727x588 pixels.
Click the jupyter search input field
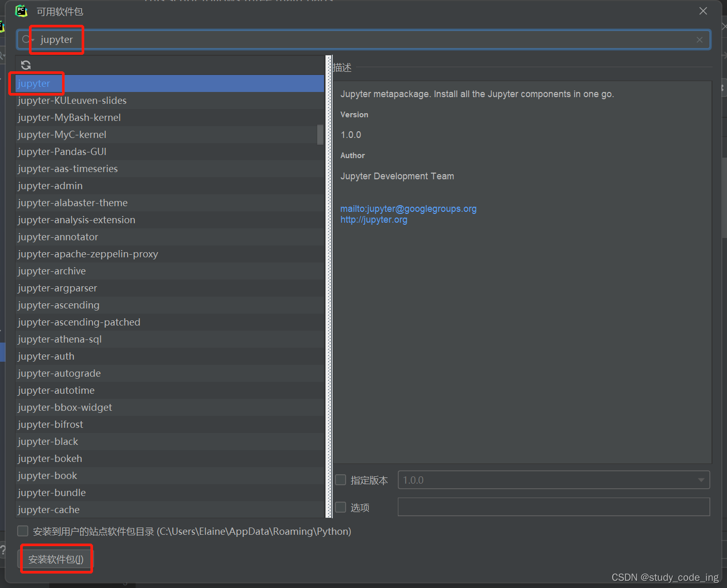pos(364,40)
